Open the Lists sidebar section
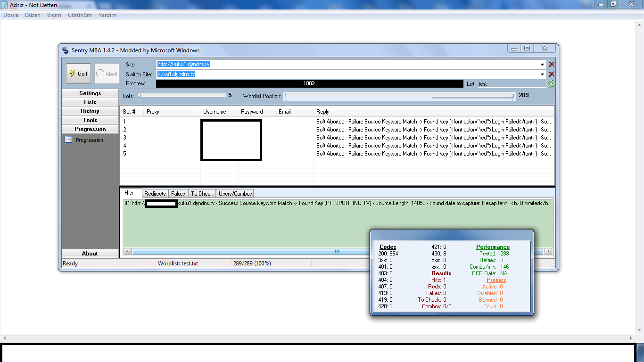This screenshot has width=644, height=362. pyautogui.click(x=90, y=102)
